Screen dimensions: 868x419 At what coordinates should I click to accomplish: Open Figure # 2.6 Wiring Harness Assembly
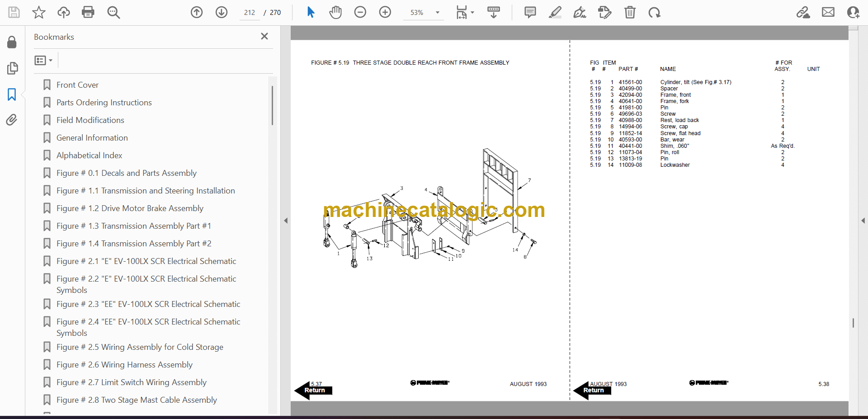pos(124,365)
